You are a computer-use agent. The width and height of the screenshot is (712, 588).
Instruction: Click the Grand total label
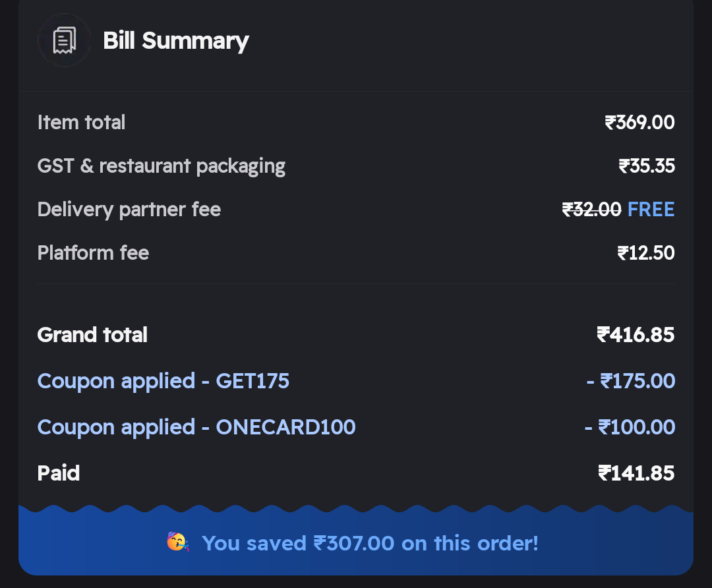pyautogui.click(x=92, y=335)
